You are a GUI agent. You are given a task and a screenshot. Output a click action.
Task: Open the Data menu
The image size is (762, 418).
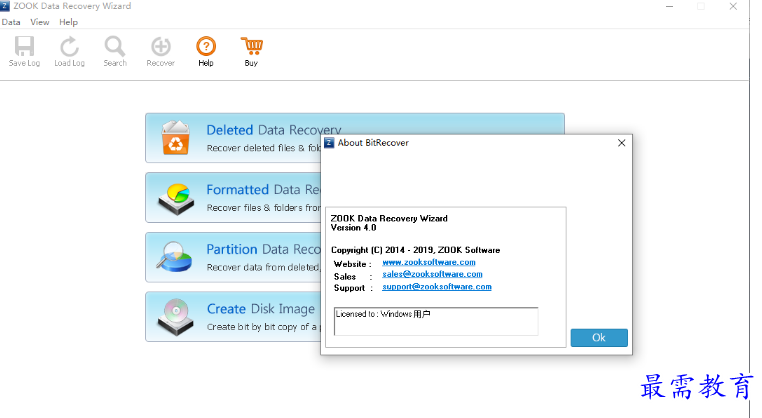pos(11,22)
